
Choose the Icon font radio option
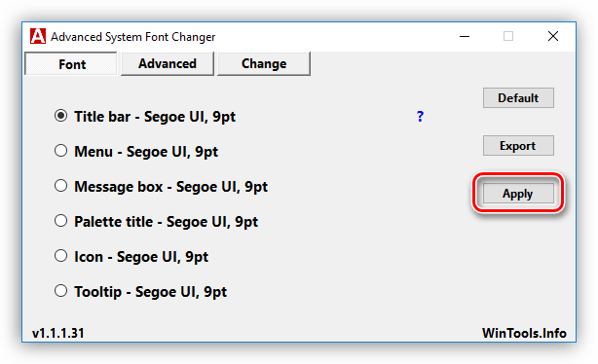pos(60,256)
